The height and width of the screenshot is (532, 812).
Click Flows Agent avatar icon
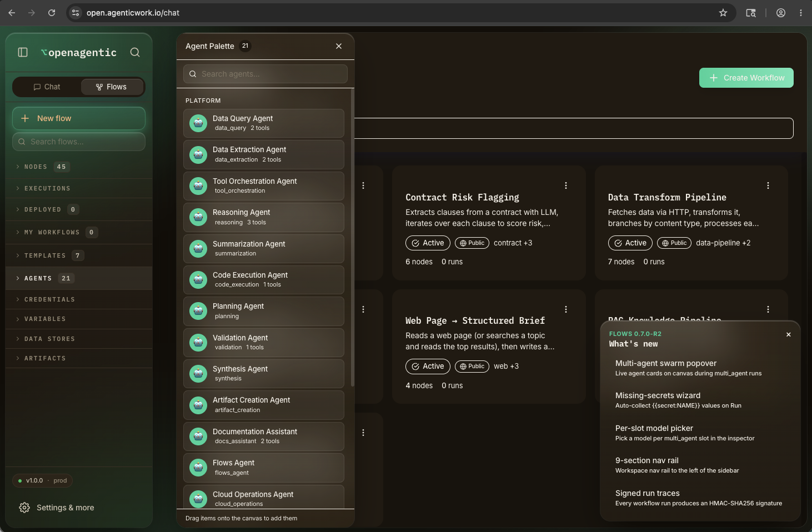coord(198,468)
